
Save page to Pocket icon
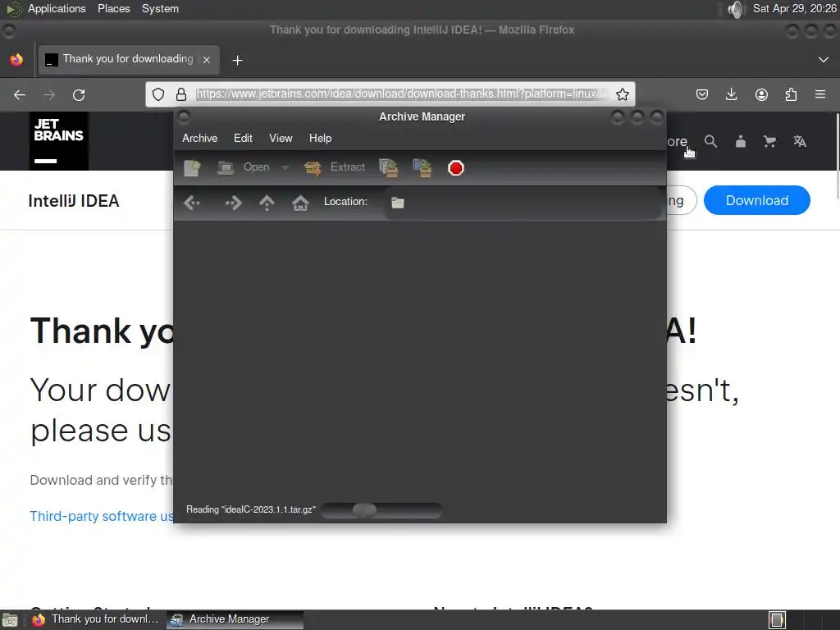(x=702, y=95)
